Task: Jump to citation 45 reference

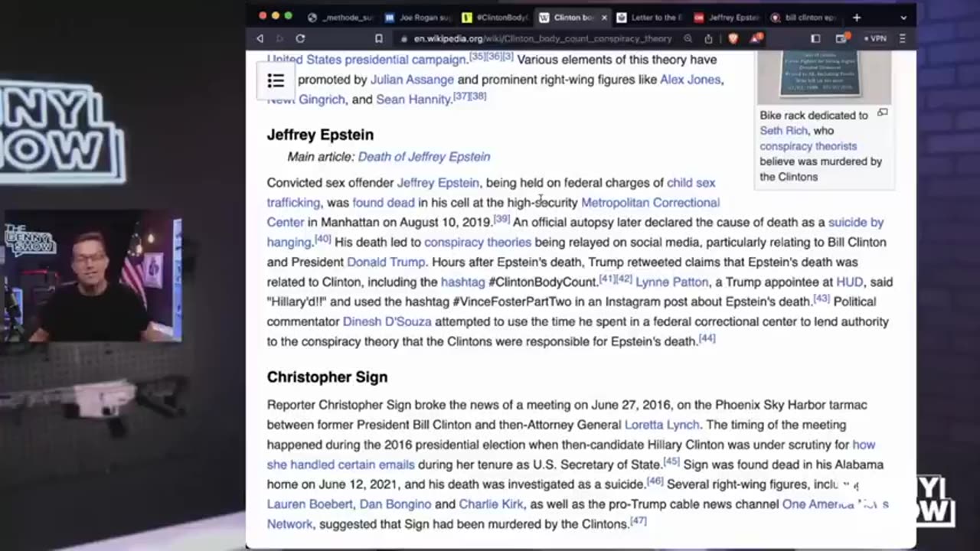Action: 671,461
